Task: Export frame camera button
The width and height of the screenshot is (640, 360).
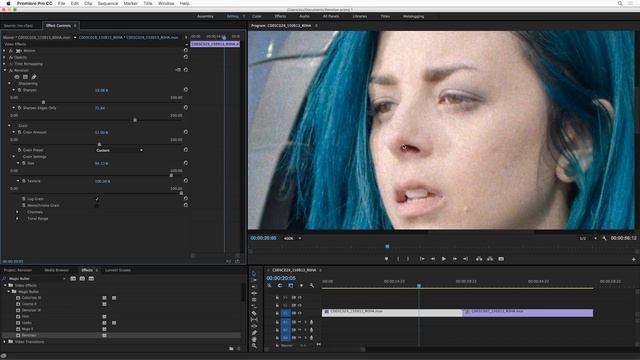Action: 501,259
